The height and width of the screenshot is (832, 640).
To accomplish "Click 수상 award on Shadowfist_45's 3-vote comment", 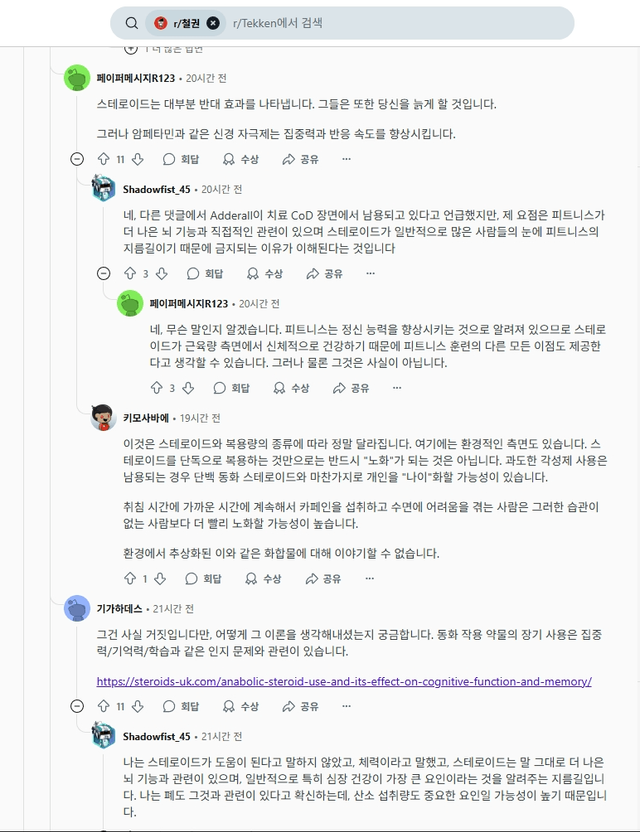I will 265,273.
